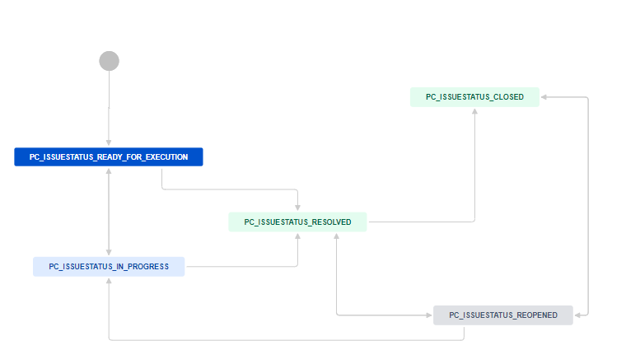Click the arrowhead entering Reopened from the right

click(x=578, y=315)
